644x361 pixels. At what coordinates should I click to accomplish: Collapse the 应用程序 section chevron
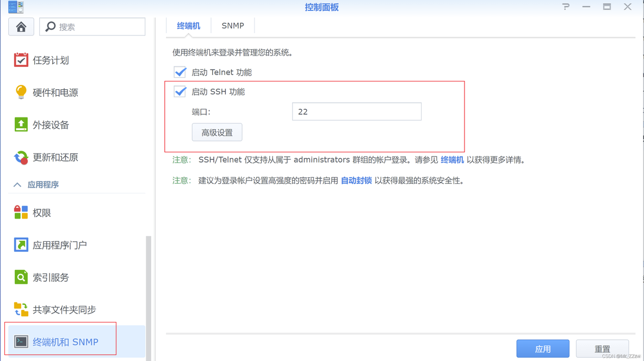(x=17, y=185)
